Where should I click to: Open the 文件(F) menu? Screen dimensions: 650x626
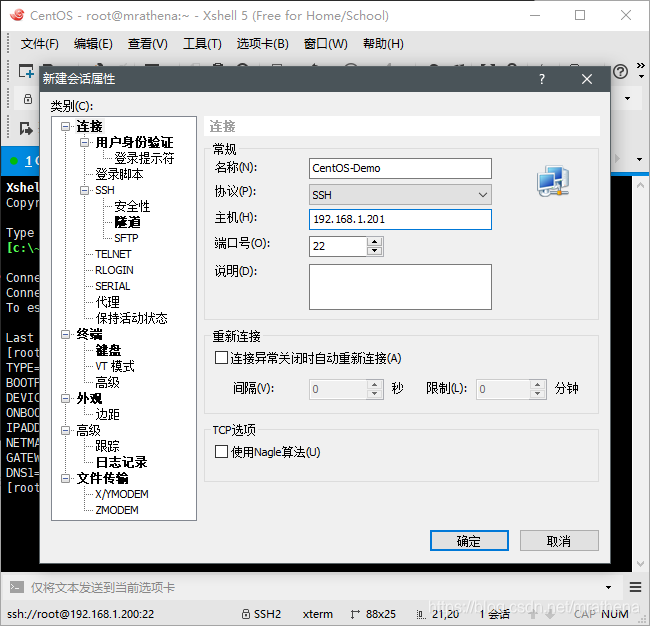[40, 44]
